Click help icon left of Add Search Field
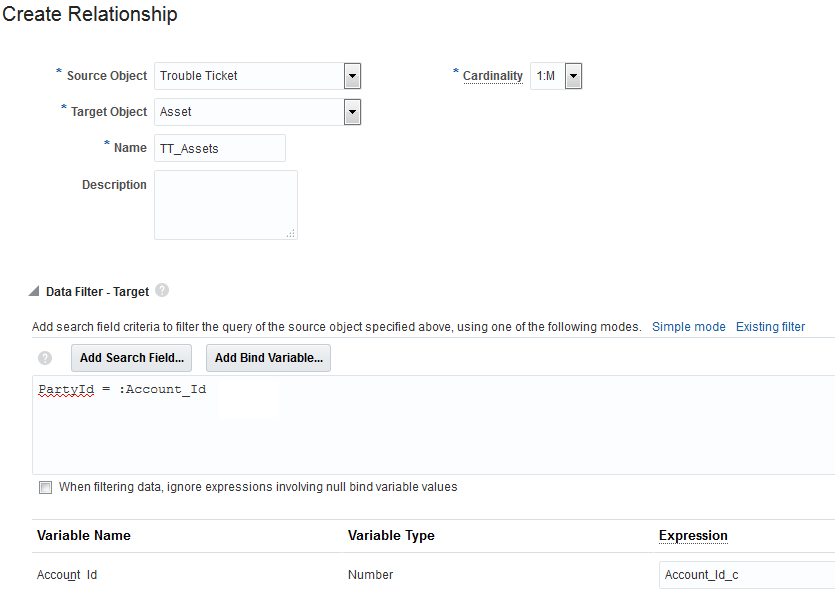This screenshot has height=595, width=835. (45, 358)
